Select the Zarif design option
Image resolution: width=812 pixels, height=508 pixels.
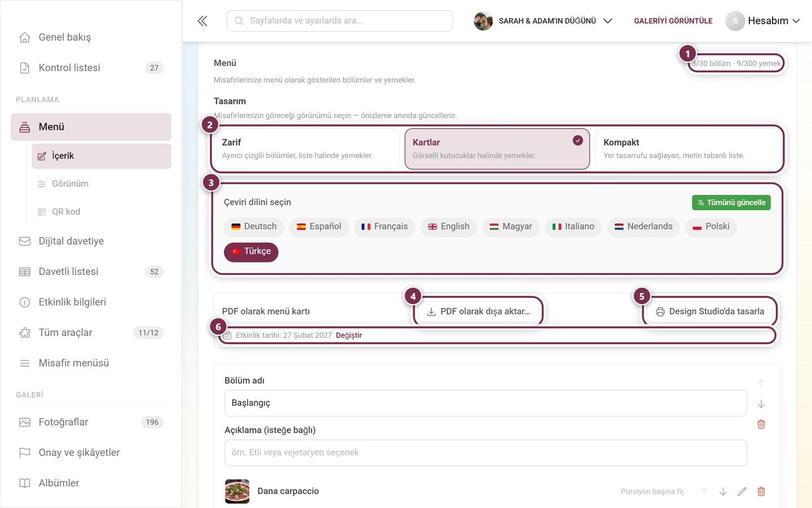pos(306,148)
